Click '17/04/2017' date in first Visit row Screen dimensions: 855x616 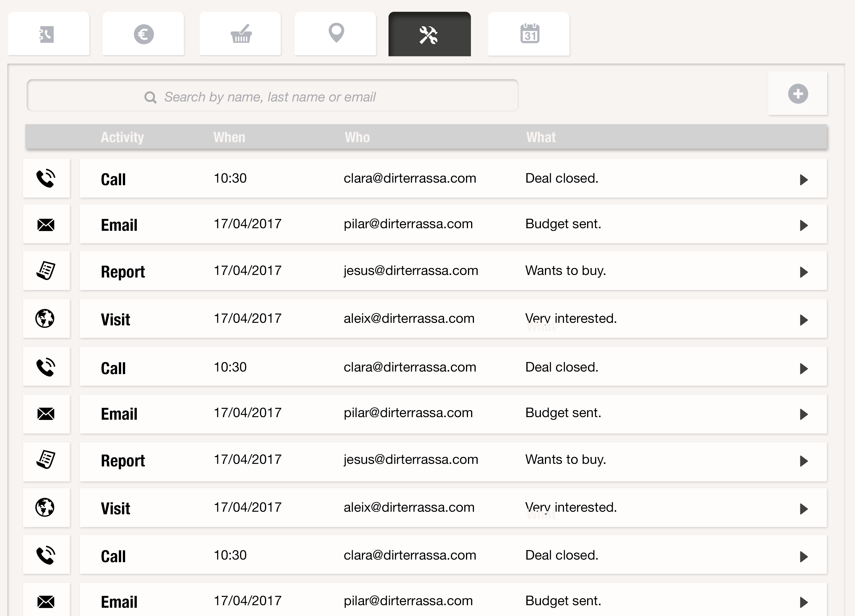tap(248, 319)
